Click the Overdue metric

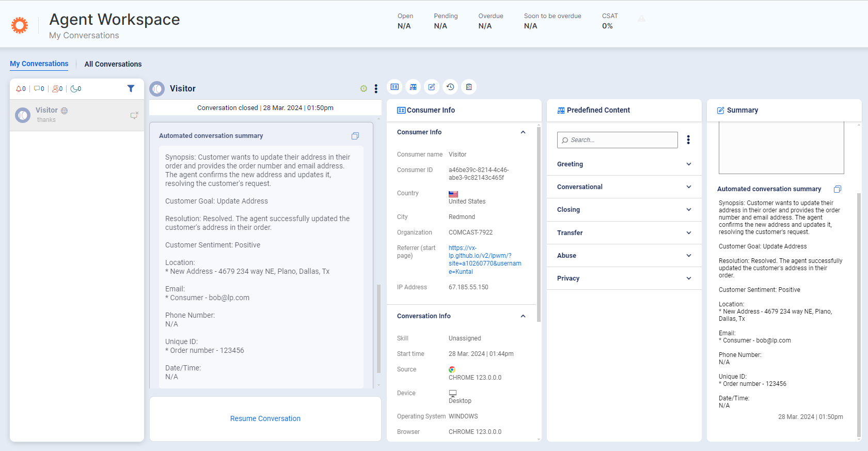(491, 21)
